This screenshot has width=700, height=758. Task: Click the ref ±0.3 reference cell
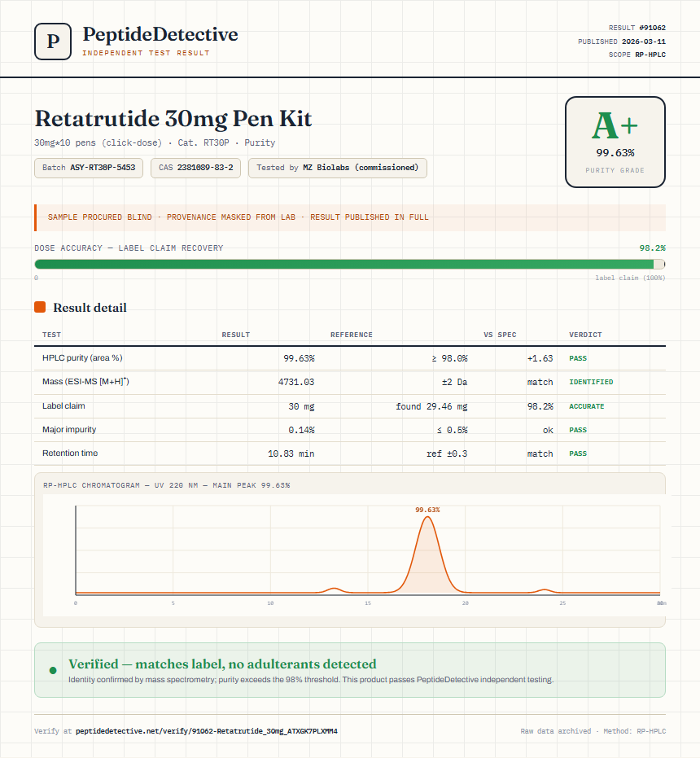pos(447,453)
